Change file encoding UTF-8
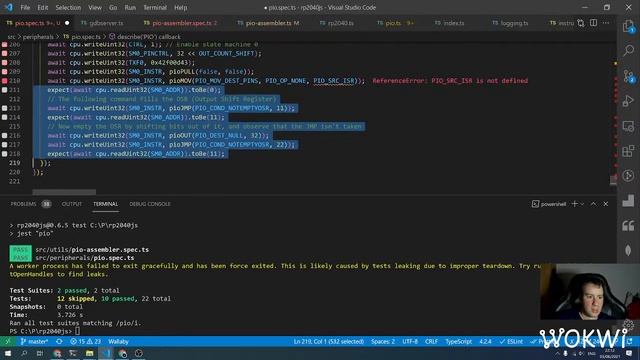This screenshot has height=360, width=640. coord(410,341)
